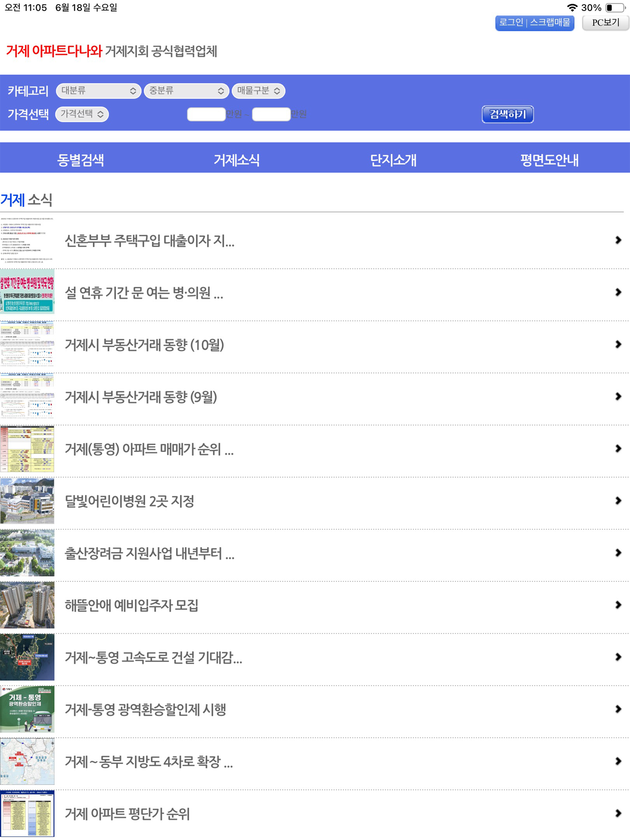Click thumbnail for 부동산거래 동향 (9월) chart
The height and width of the screenshot is (840, 630).
pyautogui.click(x=27, y=396)
